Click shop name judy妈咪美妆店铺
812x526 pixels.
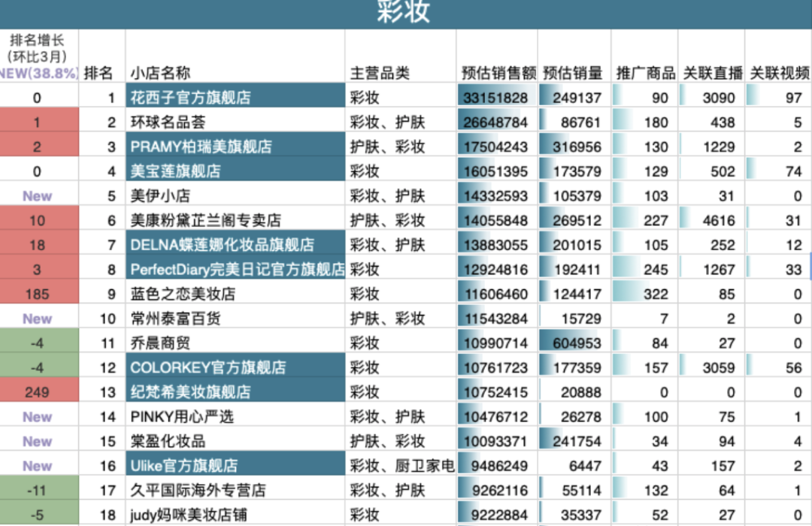coord(189,515)
